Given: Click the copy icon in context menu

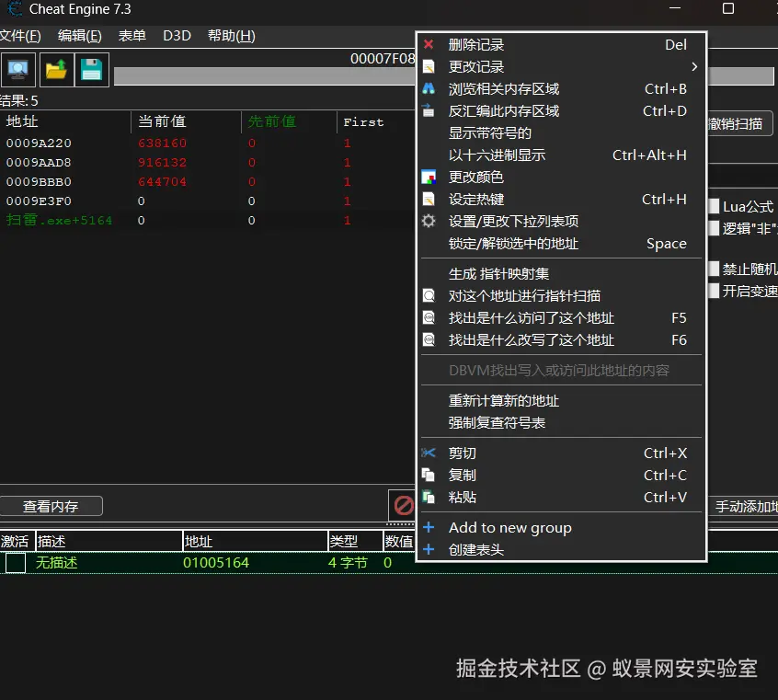Looking at the screenshot, I should point(429,476).
